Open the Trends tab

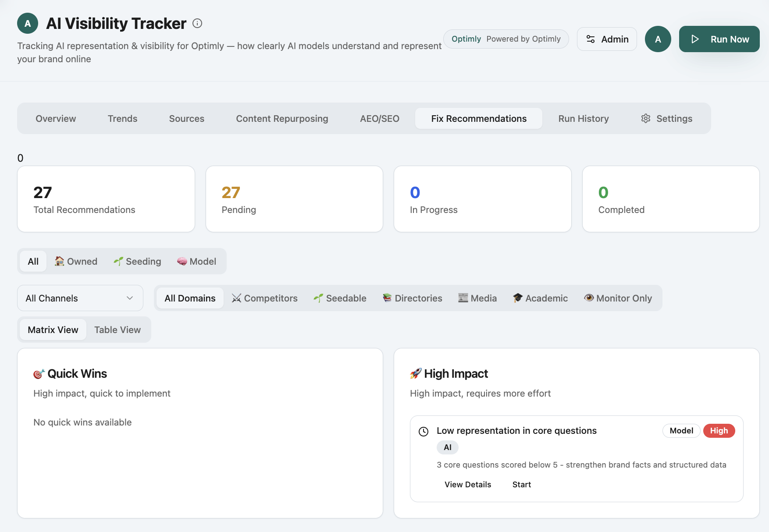(122, 118)
